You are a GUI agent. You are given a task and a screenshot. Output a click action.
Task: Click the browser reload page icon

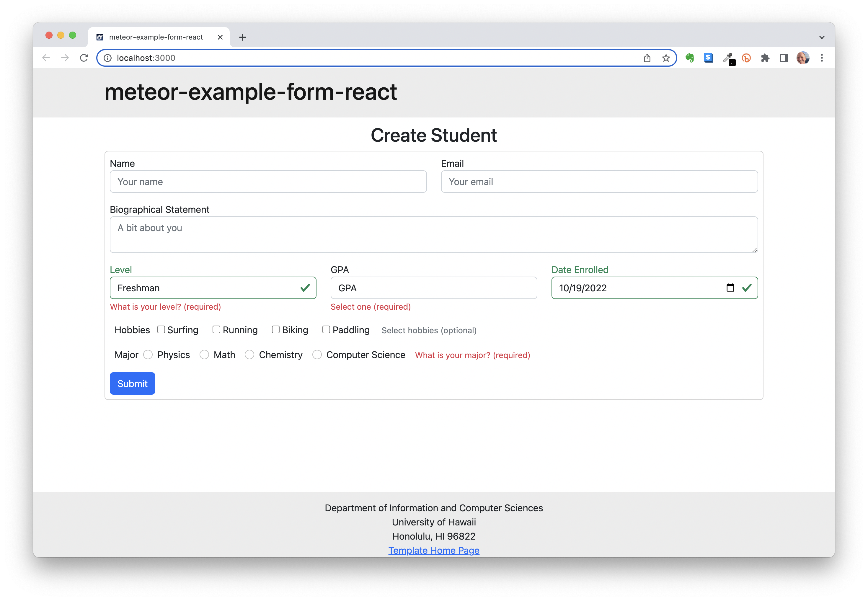click(x=84, y=58)
